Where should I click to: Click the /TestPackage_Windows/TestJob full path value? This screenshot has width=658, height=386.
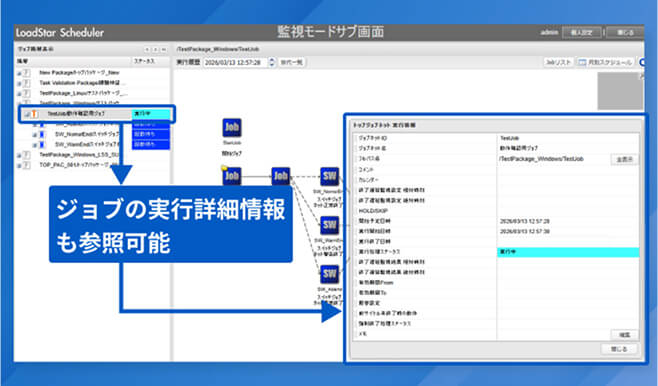(x=541, y=159)
